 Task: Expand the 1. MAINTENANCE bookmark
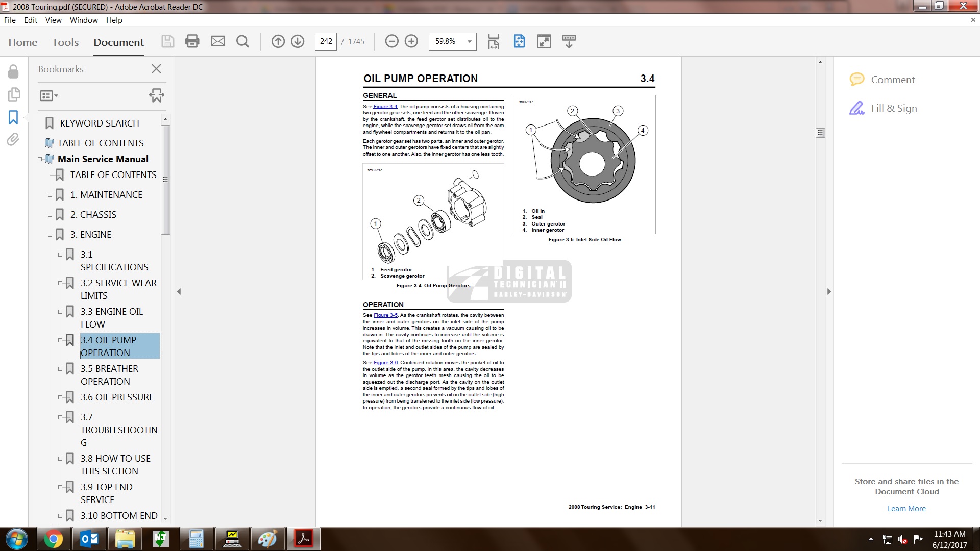(50, 195)
